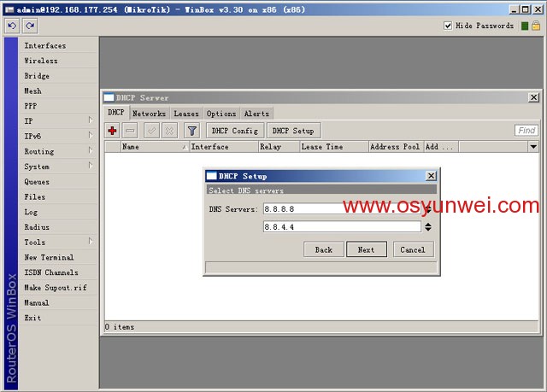Sort by the Relay column header
The image size is (547, 392).
click(x=279, y=147)
